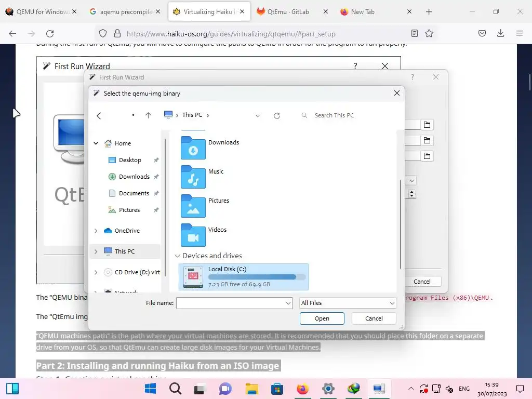Click This PC breadcrumb in address bar

192,115
